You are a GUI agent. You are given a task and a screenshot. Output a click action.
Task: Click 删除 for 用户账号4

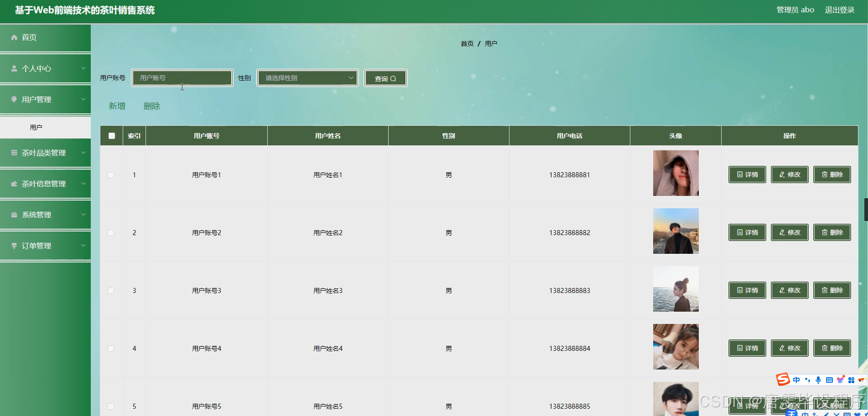(832, 348)
